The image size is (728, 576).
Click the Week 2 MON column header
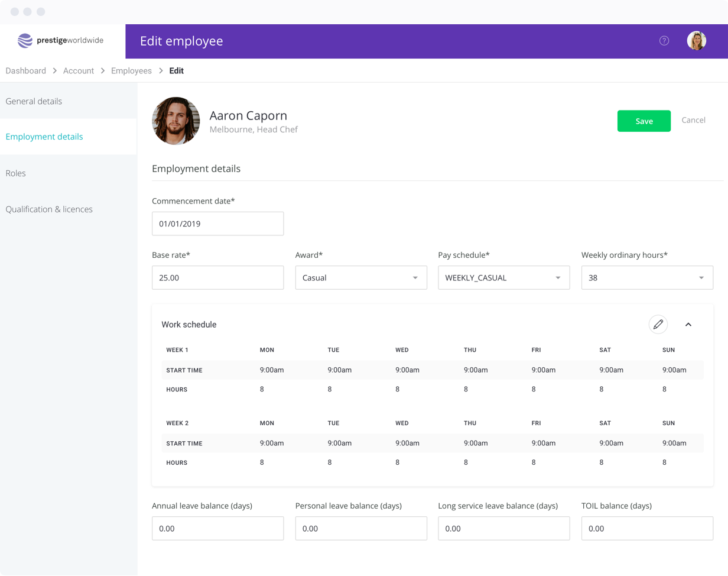tap(267, 423)
